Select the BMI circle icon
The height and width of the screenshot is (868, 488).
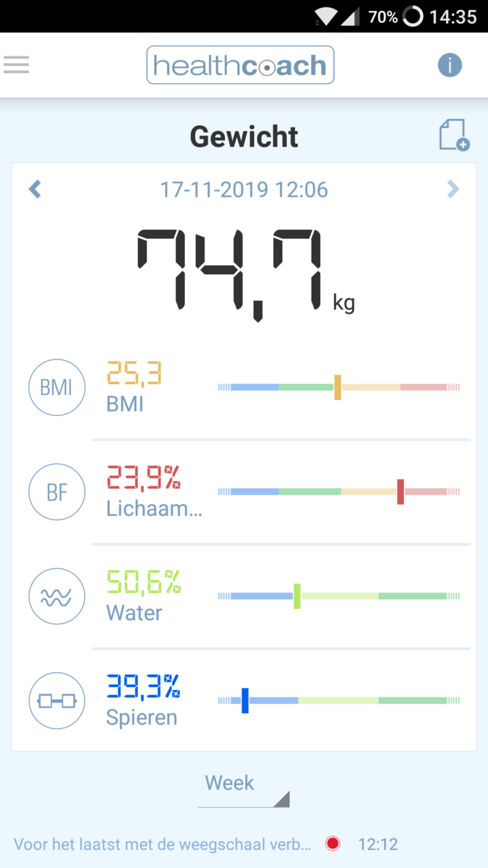(x=56, y=388)
